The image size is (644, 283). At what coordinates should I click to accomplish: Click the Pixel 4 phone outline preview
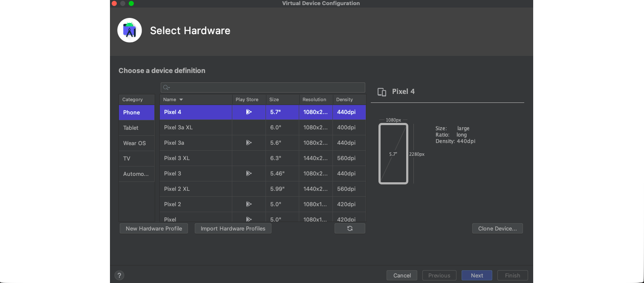393,154
